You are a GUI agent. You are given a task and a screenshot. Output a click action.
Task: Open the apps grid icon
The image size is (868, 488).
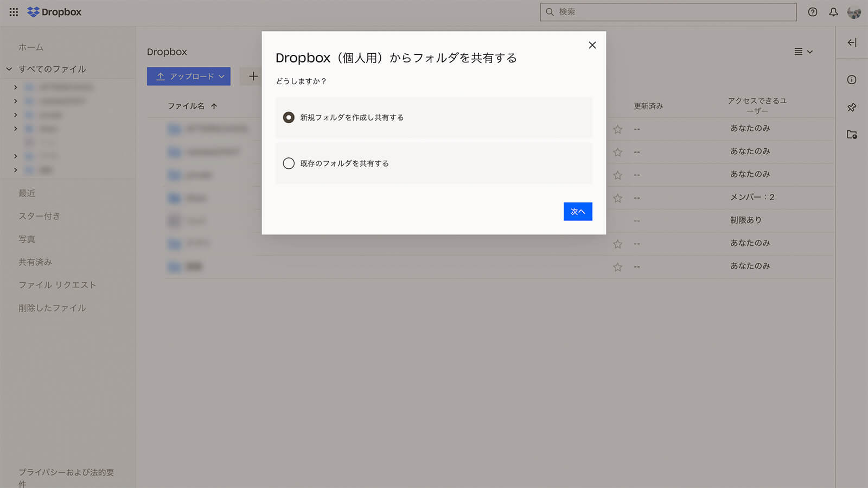14,12
